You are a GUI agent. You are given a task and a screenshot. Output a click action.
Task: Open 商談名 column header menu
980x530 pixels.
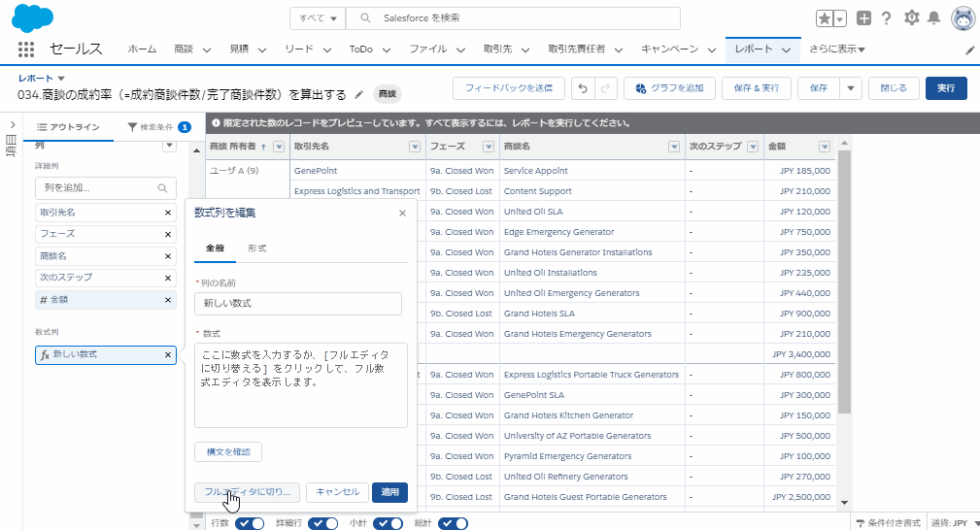click(x=674, y=147)
